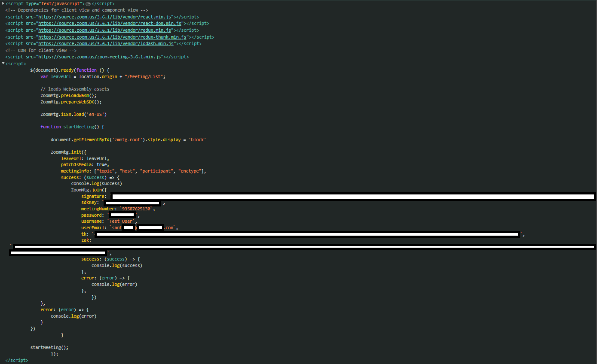This screenshot has width=597, height=364.
Task: Follow the redux.min.js script URL
Action: 105,30
